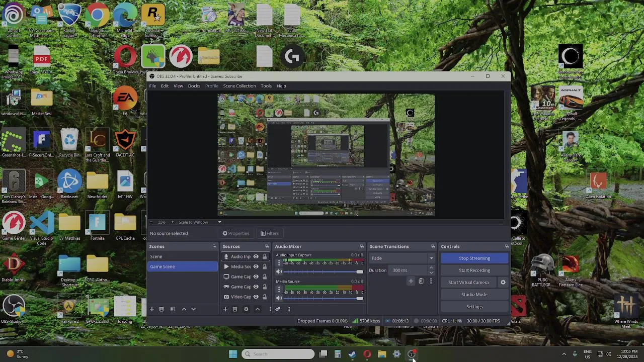Add a new source with plus icon
644x362 pixels.
(225, 309)
